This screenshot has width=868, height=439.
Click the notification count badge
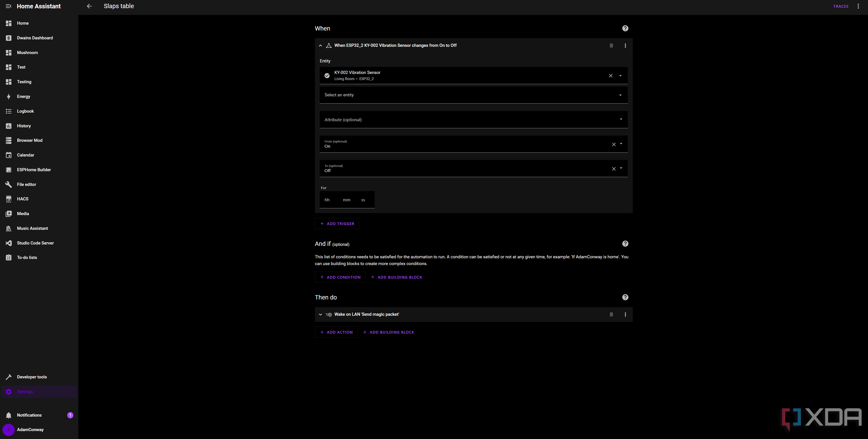click(x=70, y=415)
